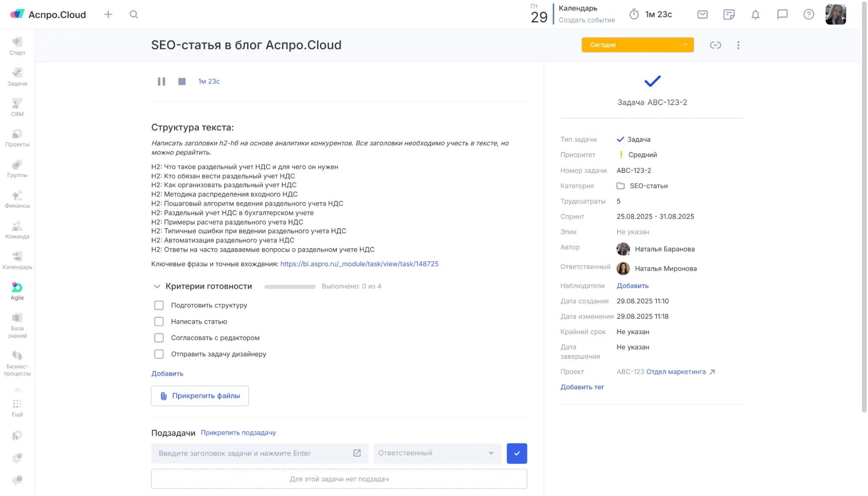Click Прикрепить подзадачу link
Screen dimensions: 868x496
238,433
